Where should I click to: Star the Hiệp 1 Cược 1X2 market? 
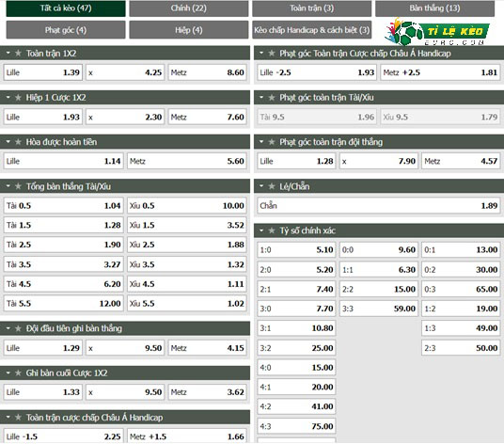coord(18,98)
